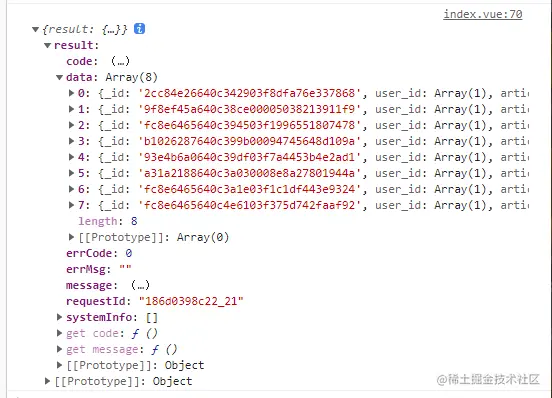Viewport: 552px width, 398px height.
Task: Expand array item 4 with id 93e4b6a0
Action: pyautogui.click(x=71, y=157)
